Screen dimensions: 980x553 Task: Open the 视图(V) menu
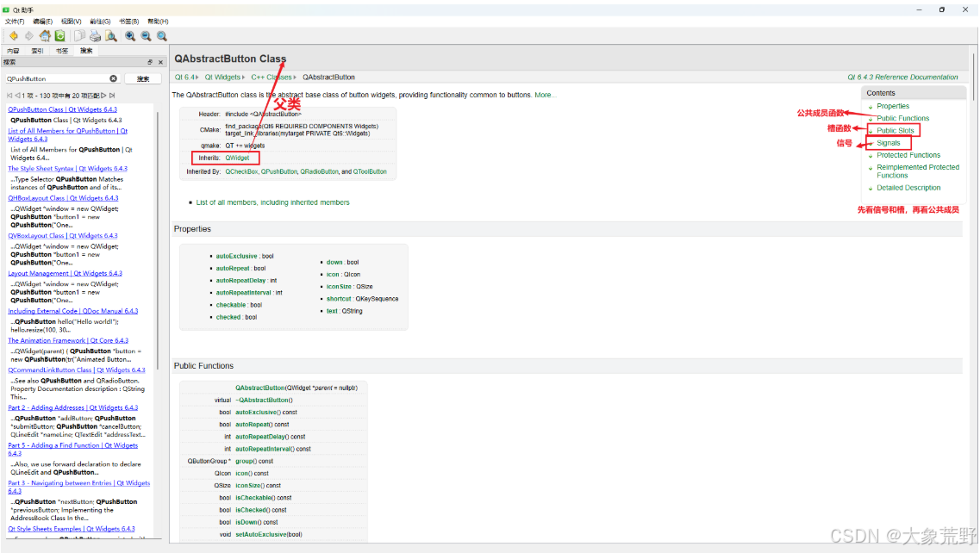(x=72, y=22)
